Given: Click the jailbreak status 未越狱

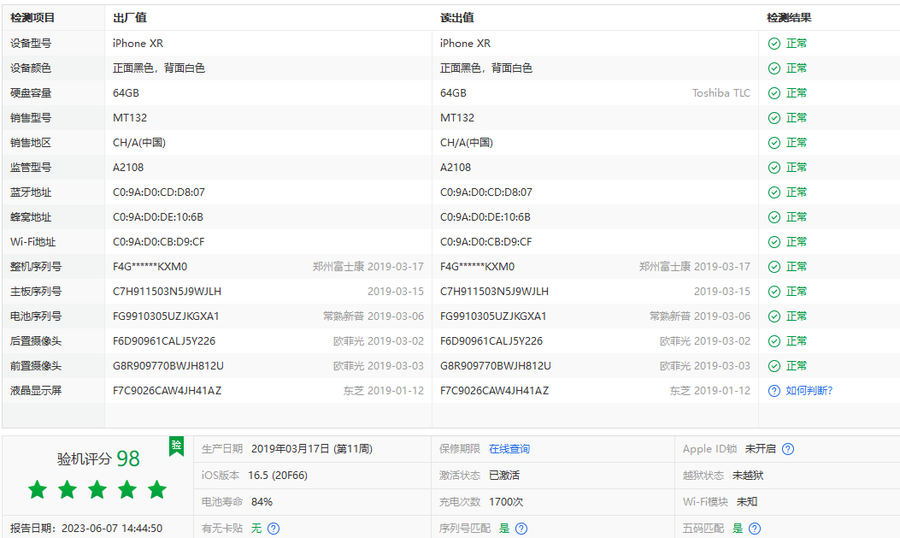Looking at the screenshot, I should [747, 475].
